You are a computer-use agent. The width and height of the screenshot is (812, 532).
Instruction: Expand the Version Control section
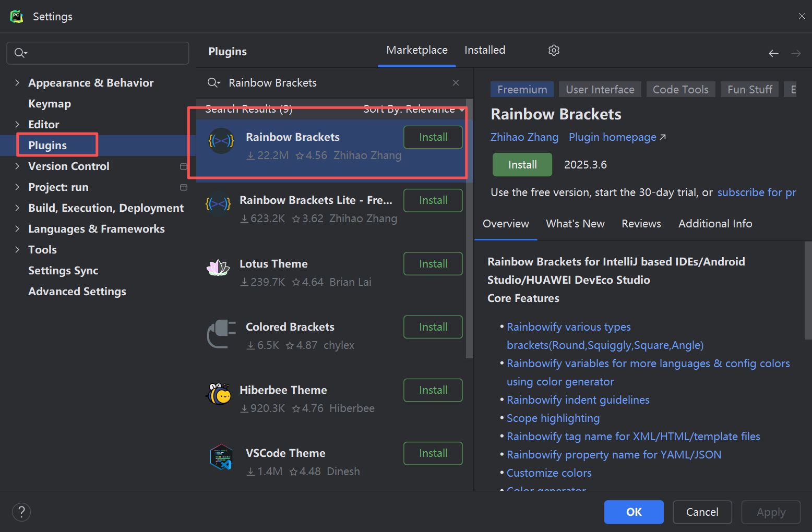[x=17, y=166]
